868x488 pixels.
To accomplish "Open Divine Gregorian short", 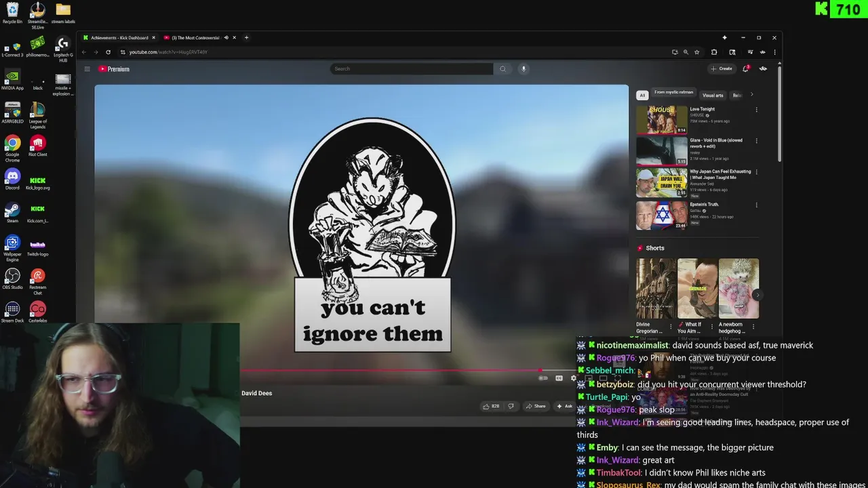I will coord(656,289).
